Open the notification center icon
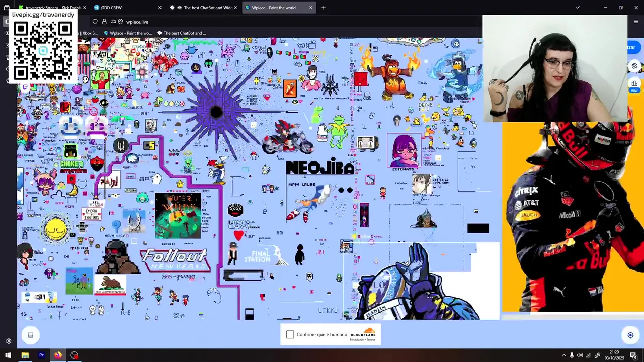The height and width of the screenshot is (362, 644). pyautogui.click(x=634, y=355)
